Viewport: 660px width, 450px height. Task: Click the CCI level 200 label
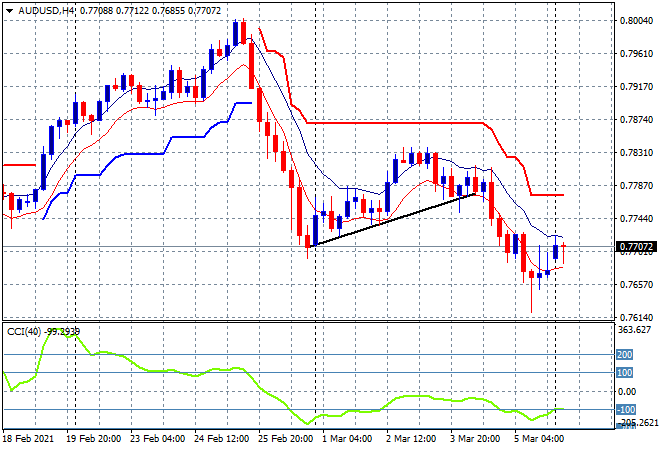coord(625,354)
